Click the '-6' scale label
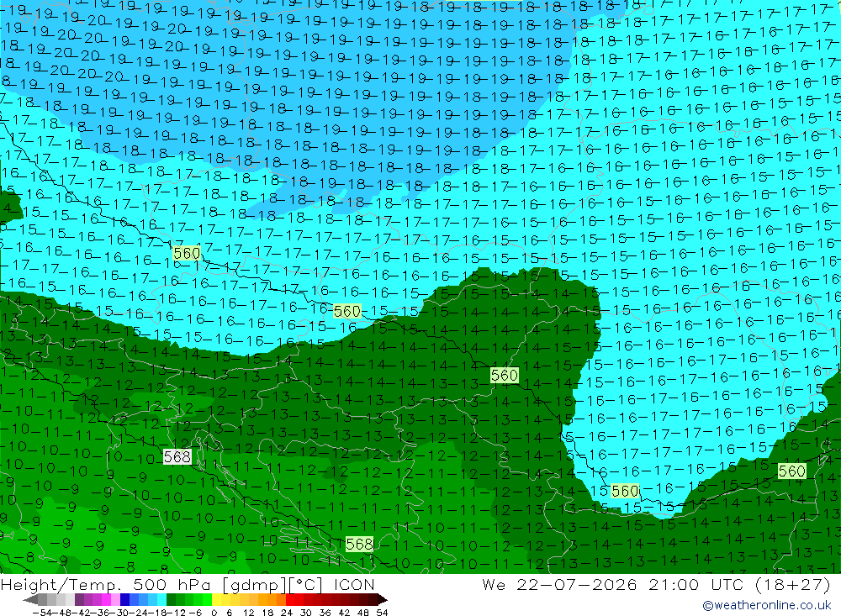Image resolution: width=841 pixels, height=616 pixels. pos(195,613)
